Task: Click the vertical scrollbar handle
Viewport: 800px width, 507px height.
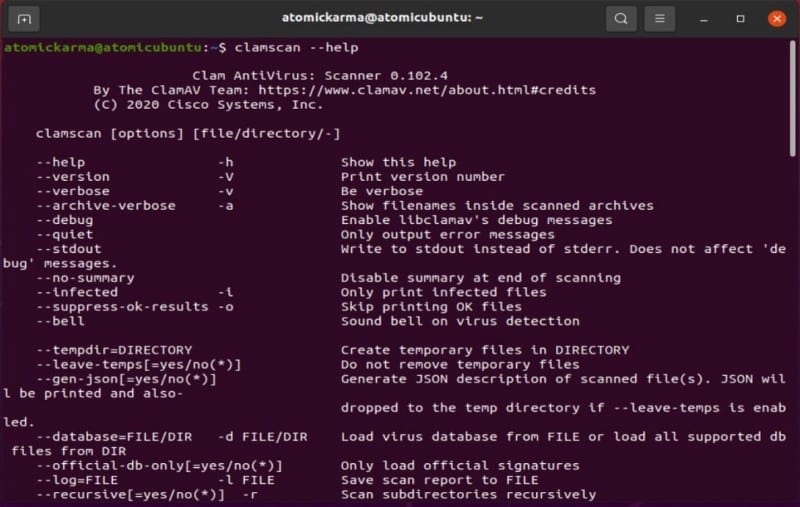Action: [792, 99]
